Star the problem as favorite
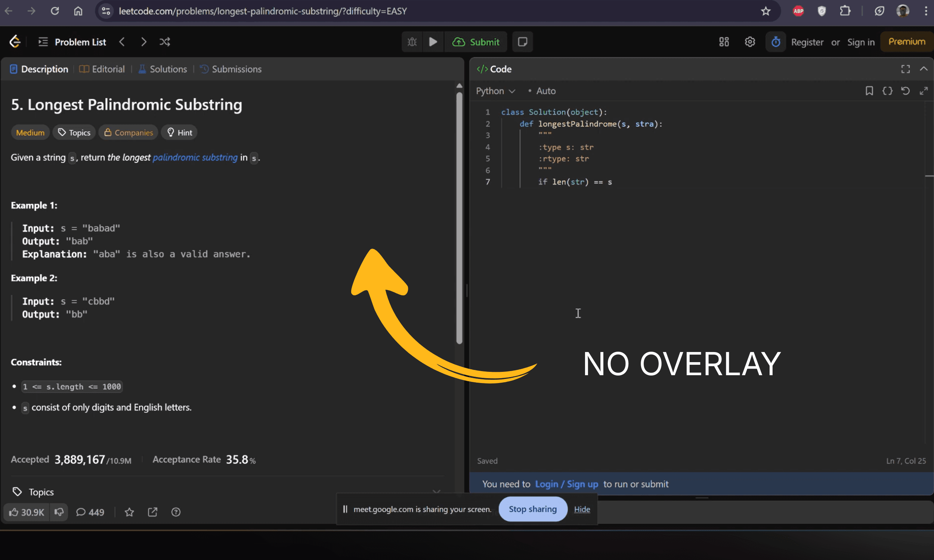This screenshot has height=560, width=934. [130, 512]
